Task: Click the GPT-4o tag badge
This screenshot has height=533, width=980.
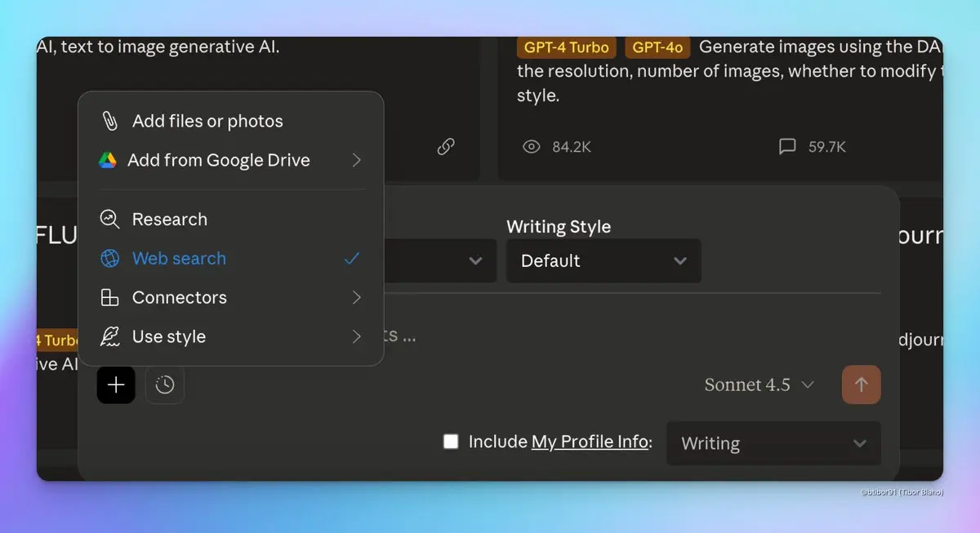Action: 657,47
